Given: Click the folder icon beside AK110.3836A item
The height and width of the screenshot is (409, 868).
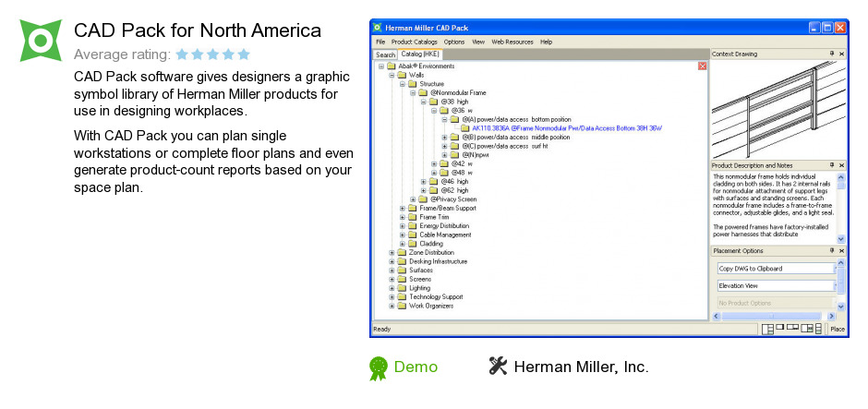Looking at the screenshot, I should tap(465, 128).
